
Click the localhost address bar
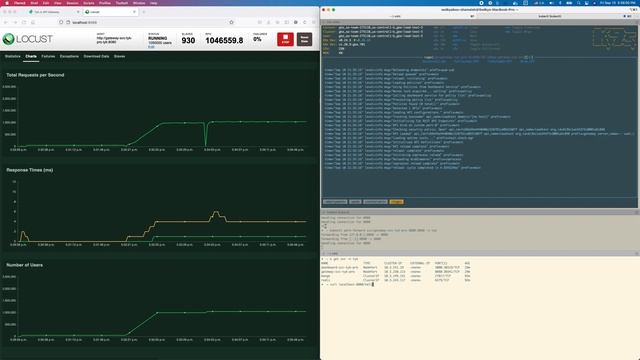147,22
